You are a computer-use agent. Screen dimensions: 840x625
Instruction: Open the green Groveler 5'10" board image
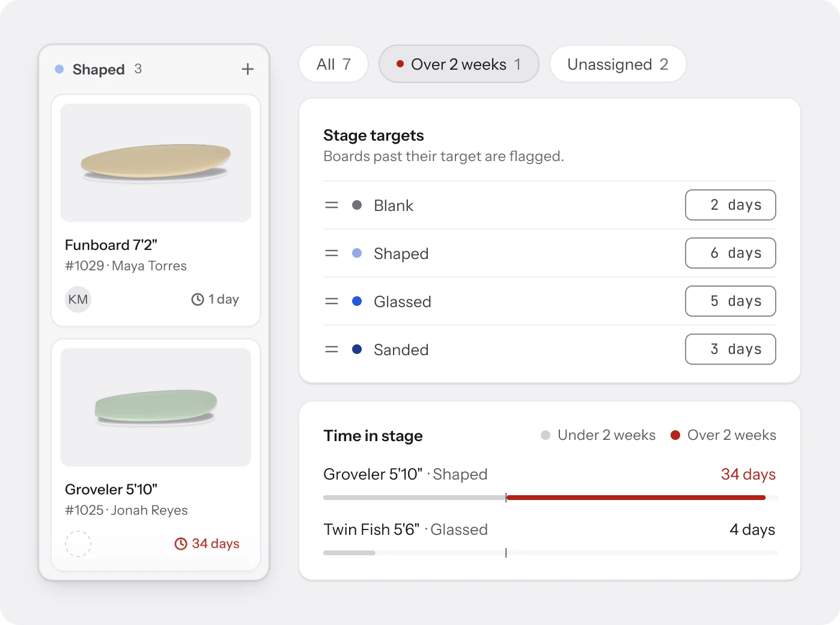point(156,407)
